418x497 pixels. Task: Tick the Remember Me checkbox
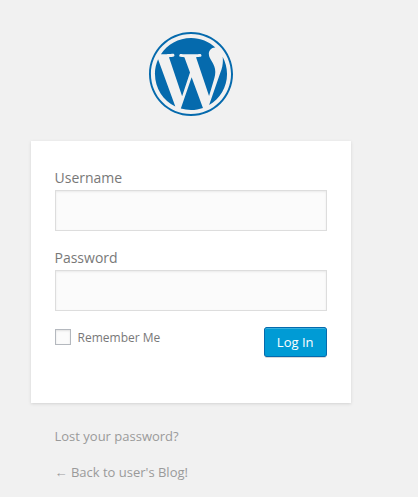pyautogui.click(x=63, y=337)
